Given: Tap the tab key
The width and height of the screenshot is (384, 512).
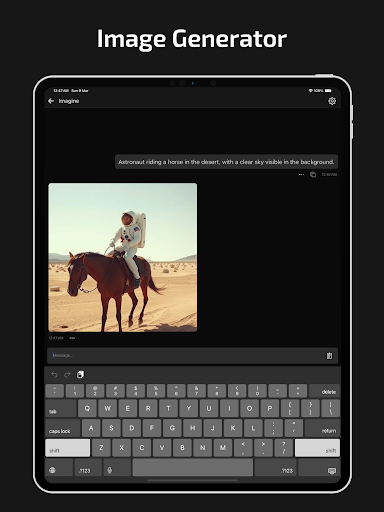Looking at the screenshot, I should point(61,408).
